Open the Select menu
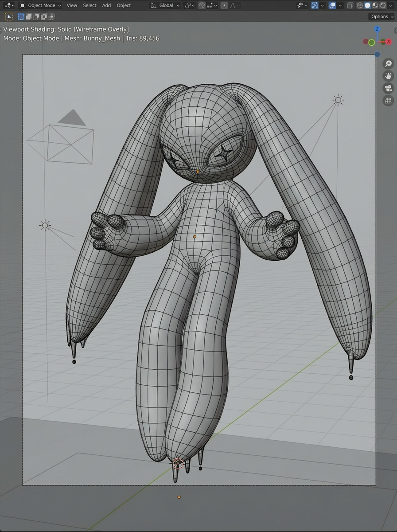397x532 pixels. pyautogui.click(x=90, y=5)
